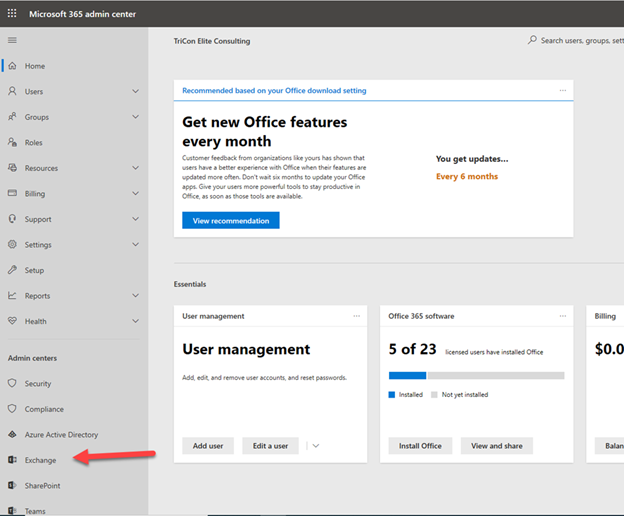The height and width of the screenshot is (516, 624).
Task: Expand the Settings menu chevron
Action: click(136, 244)
